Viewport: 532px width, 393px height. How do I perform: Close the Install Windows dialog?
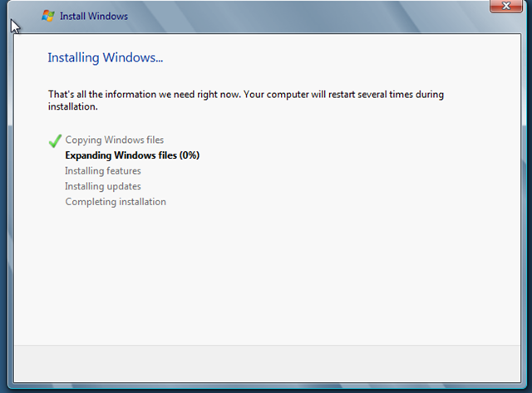click(x=506, y=6)
